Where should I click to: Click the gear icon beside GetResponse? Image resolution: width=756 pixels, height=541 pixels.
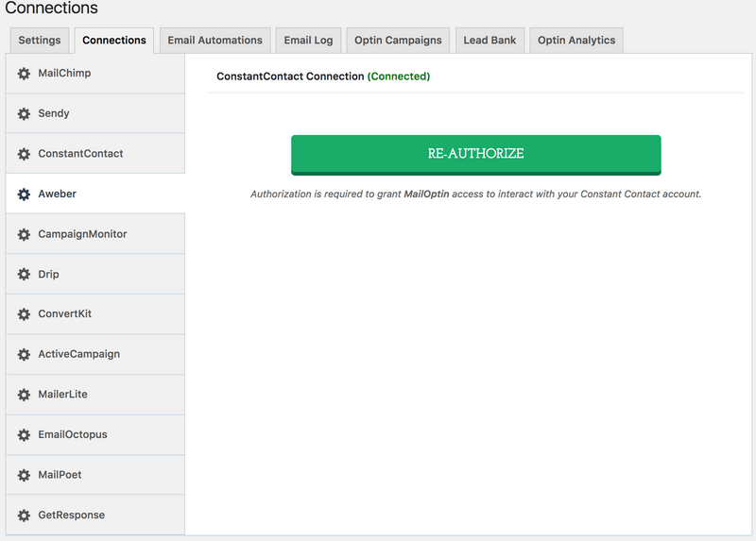[24, 515]
